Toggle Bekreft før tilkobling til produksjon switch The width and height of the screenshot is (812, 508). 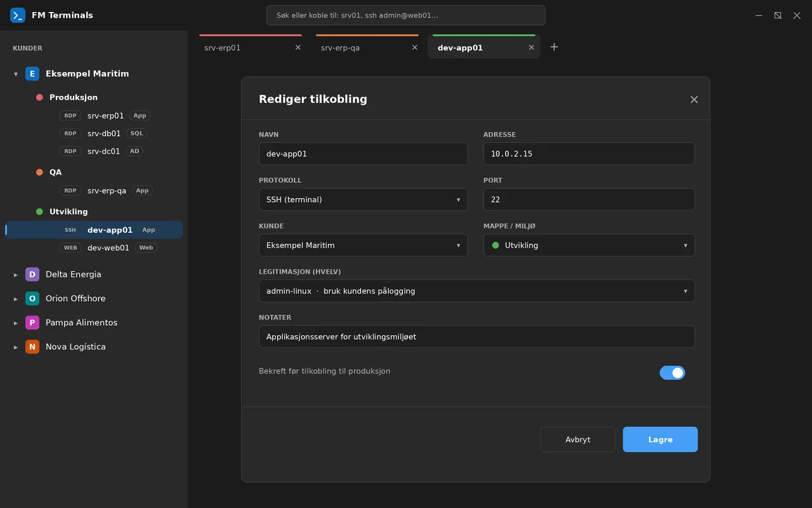click(x=672, y=373)
